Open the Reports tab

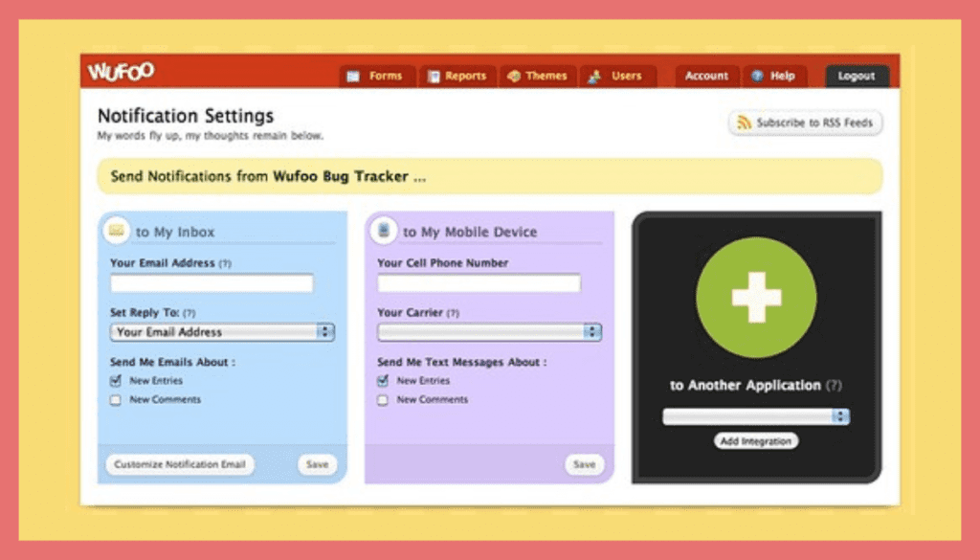pos(457,77)
